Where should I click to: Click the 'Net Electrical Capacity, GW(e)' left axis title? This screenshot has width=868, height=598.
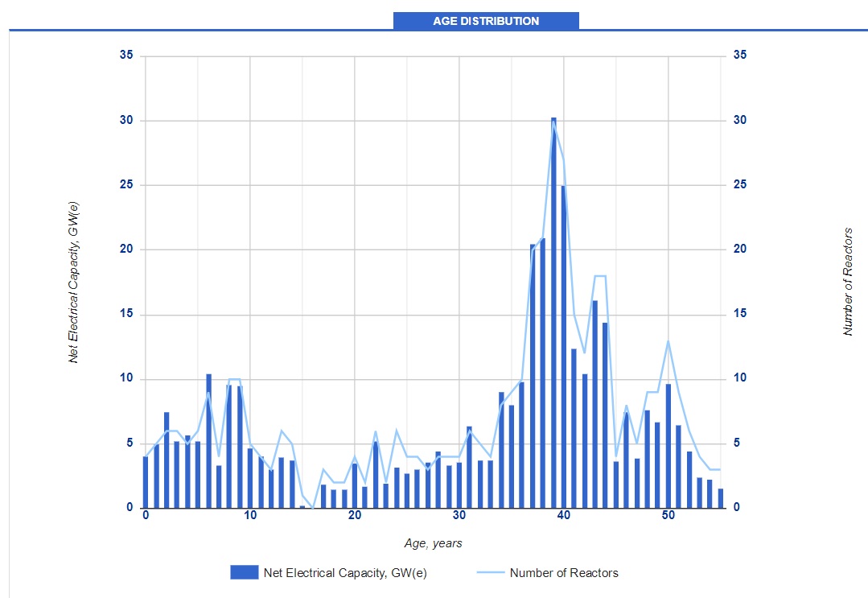pos(73,283)
